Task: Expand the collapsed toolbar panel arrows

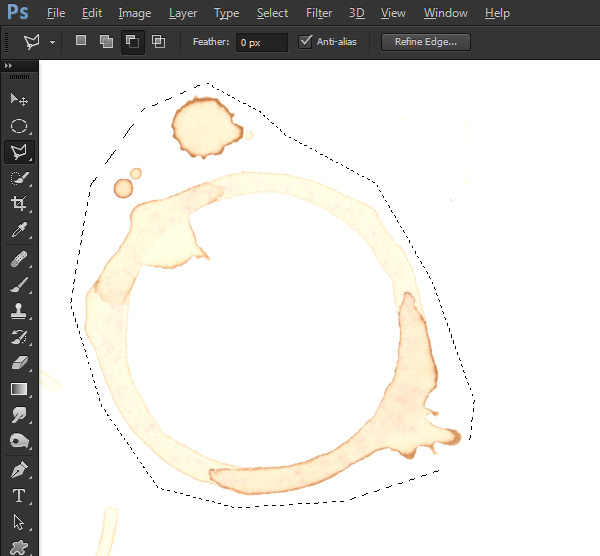Action: click(8, 65)
